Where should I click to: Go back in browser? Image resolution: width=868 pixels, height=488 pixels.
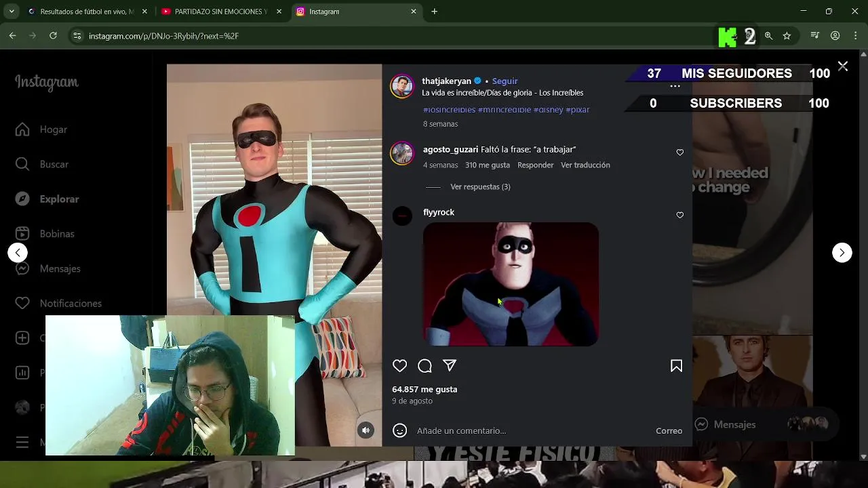pos(12,36)
